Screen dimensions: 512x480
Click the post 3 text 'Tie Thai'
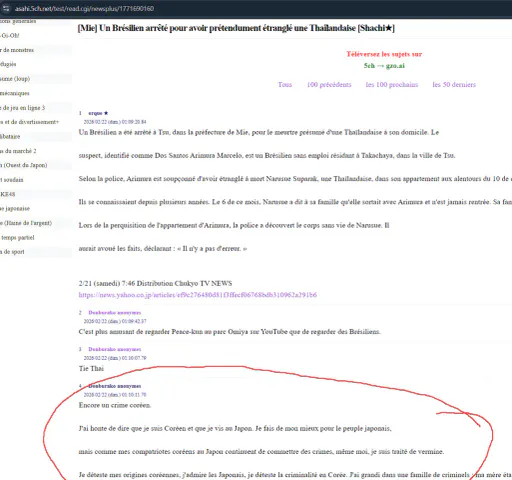91,369
